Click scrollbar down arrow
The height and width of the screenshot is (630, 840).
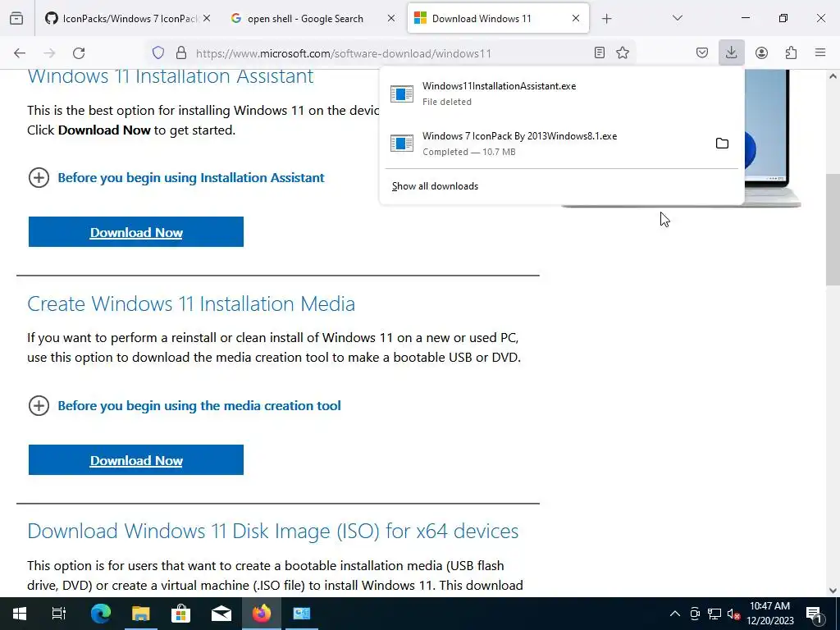click(x=833, y=591)
